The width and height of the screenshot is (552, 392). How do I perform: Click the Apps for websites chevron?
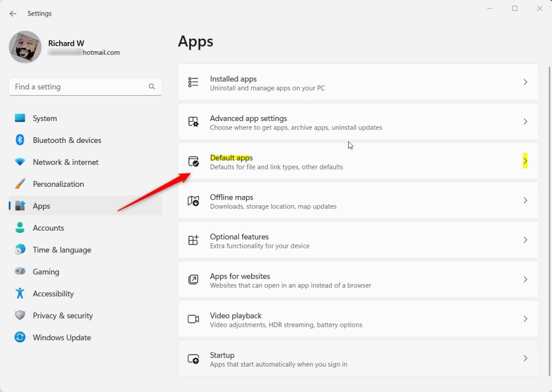pos(525,279)
